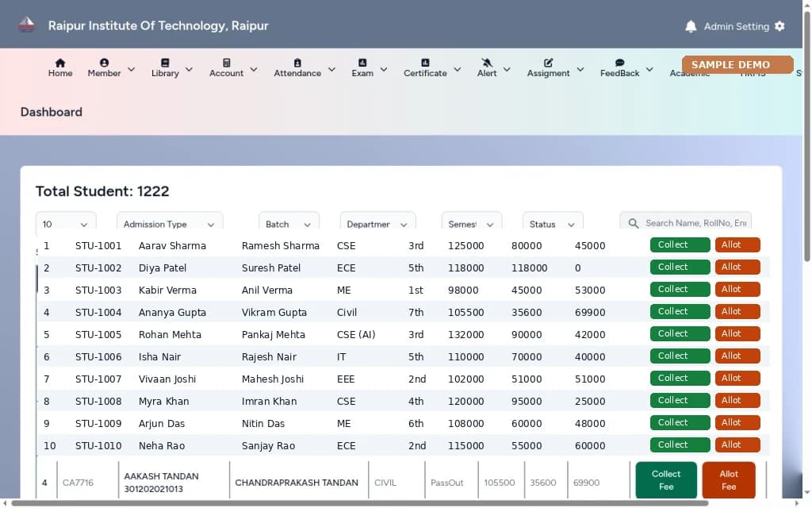Click the horizontal page scrollbar
The height and width of the screenshot is (508, 812).
pyautogui.click(x=360, y=503)
